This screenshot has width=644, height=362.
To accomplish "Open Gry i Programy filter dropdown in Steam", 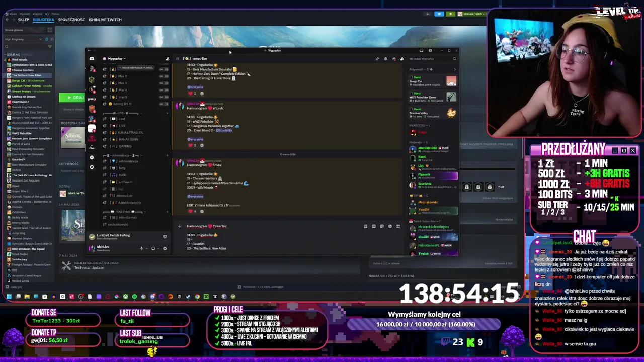I will [x=23, y=39].
